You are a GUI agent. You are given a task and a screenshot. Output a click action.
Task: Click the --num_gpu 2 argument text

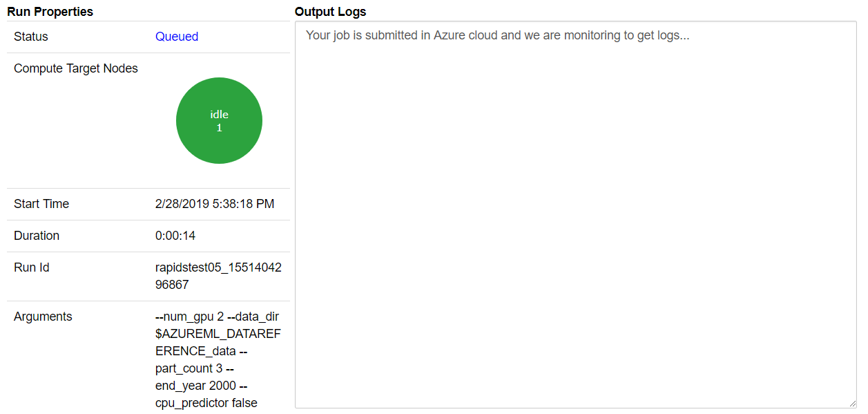(x=190, y=317)
